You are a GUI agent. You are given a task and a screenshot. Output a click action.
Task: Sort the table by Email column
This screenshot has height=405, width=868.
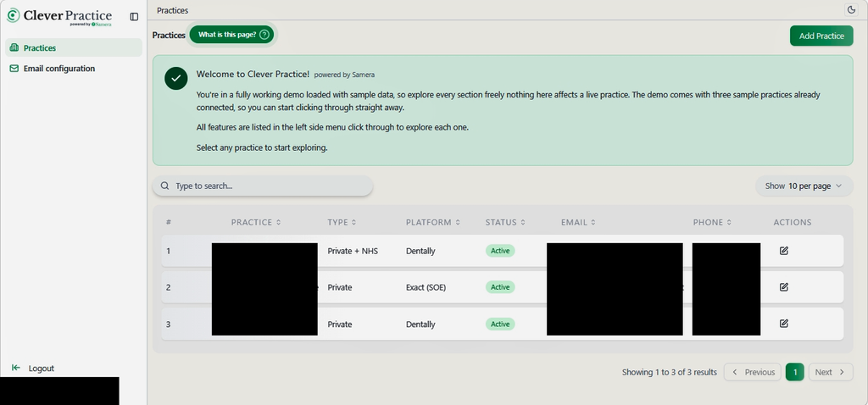coord(578,223)
